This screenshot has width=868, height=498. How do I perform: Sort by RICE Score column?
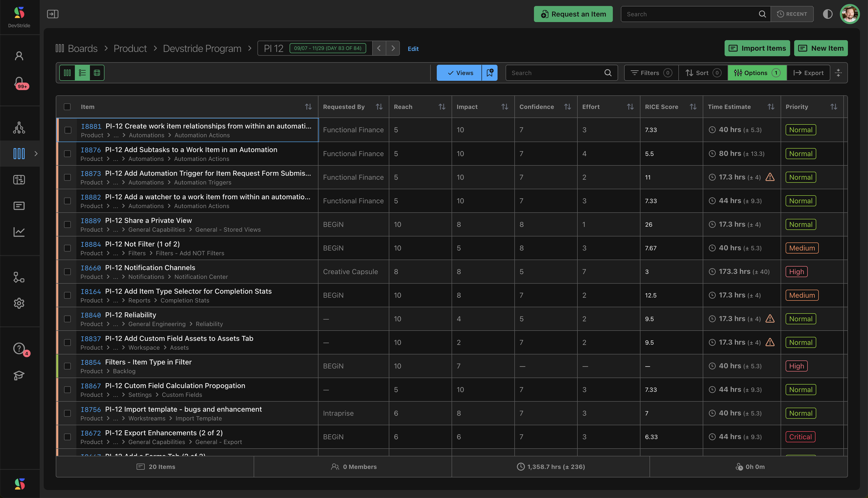(693, 107)
